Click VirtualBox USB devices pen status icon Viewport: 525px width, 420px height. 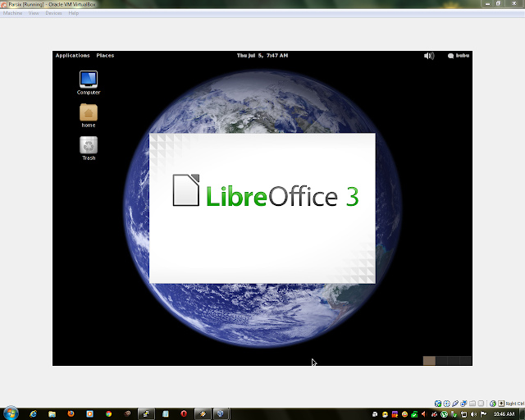pos(455,404)
